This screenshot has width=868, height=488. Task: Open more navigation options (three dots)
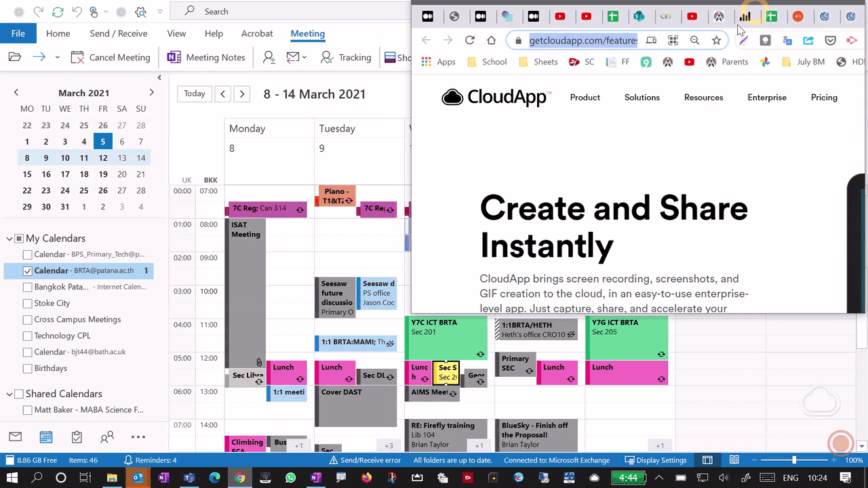[x=138, y=437]
